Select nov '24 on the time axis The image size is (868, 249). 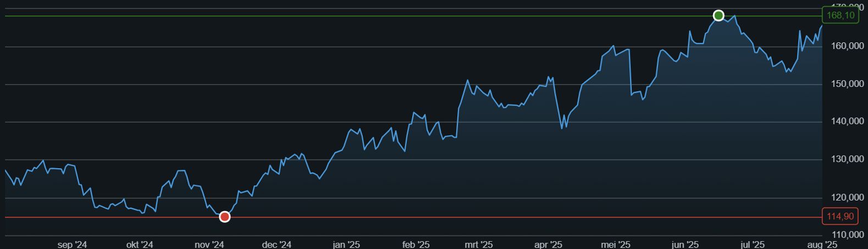pyautogui.click(x=209, y=245)
